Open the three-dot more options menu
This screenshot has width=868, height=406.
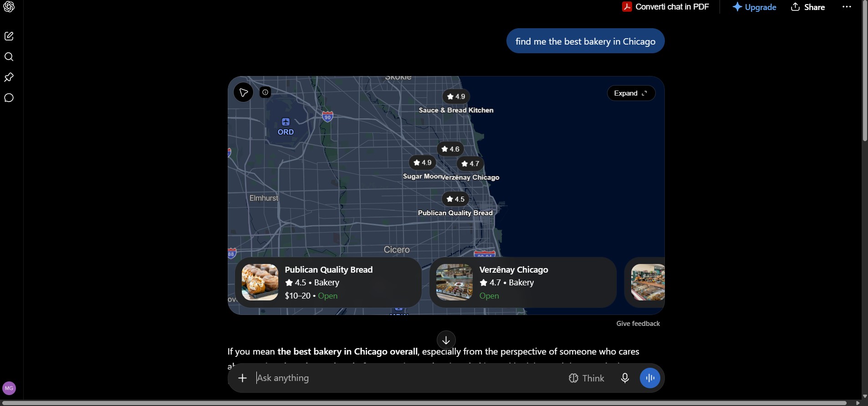pos(847,7)
